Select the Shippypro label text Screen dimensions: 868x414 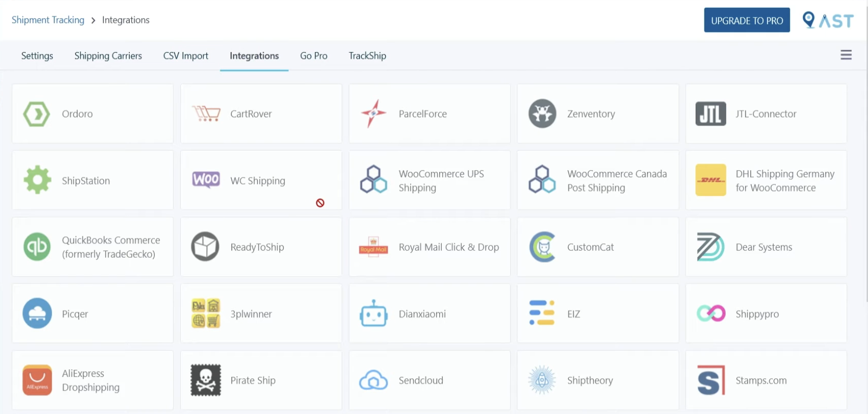(757, 314)
